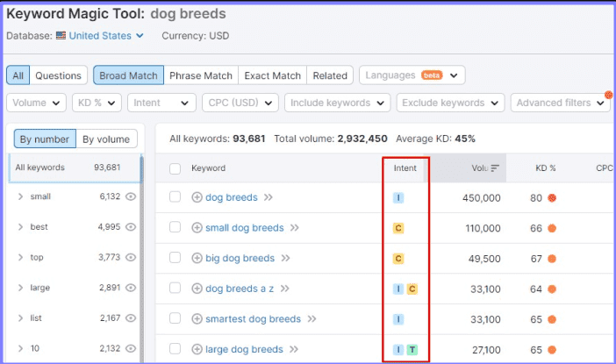Open the KD % filter dropdown
The image size is (616, 364).
97,103
